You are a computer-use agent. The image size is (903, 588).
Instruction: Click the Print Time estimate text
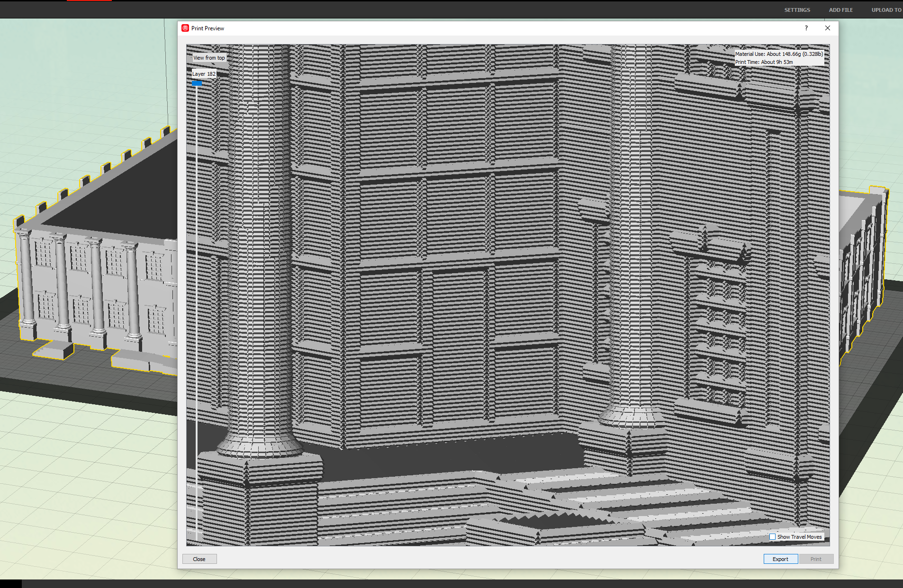(764, 62)
